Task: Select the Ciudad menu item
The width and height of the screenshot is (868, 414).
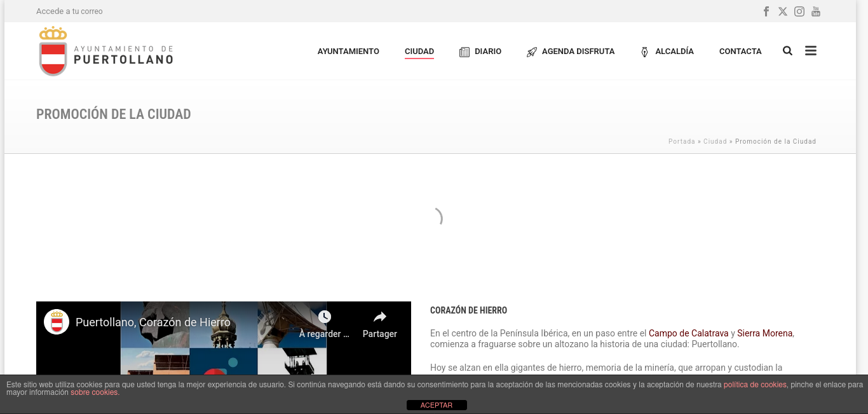Action: point(419,52)
